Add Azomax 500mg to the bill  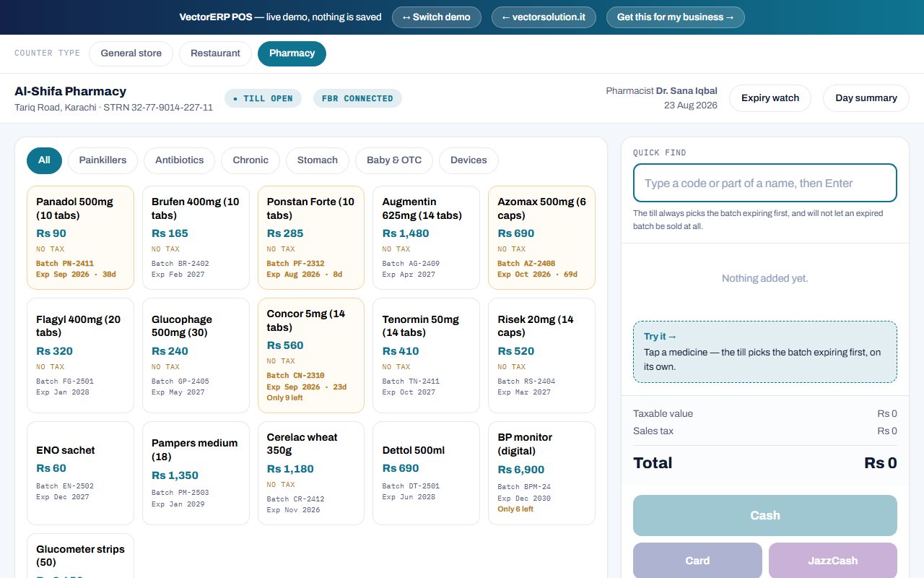pos(542,238)
